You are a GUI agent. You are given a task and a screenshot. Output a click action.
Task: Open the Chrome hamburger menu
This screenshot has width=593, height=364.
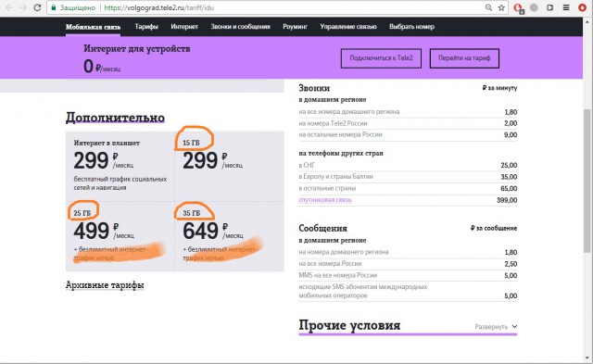(566, 7)
